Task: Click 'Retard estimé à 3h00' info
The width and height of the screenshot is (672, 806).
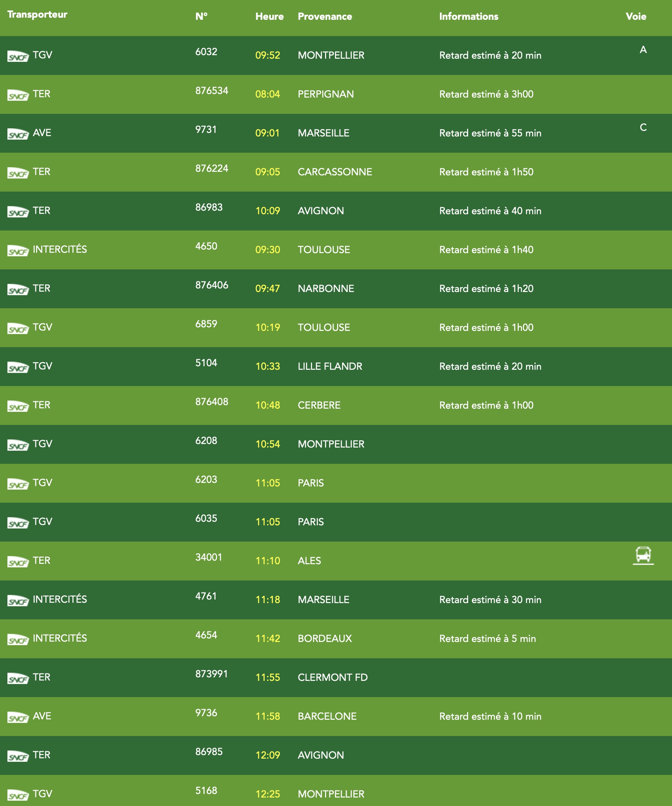Action: pyautogui.click(x=487, y=94)
